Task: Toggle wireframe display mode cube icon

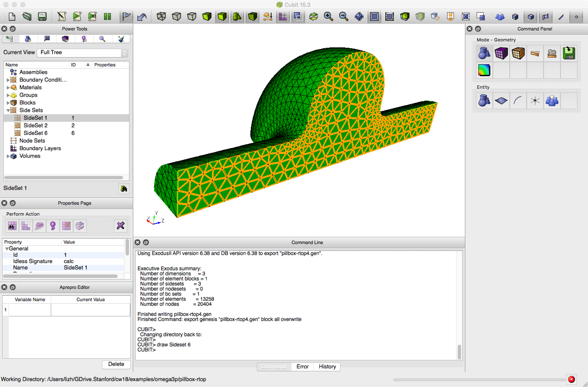Action: (x=161, y=16)
